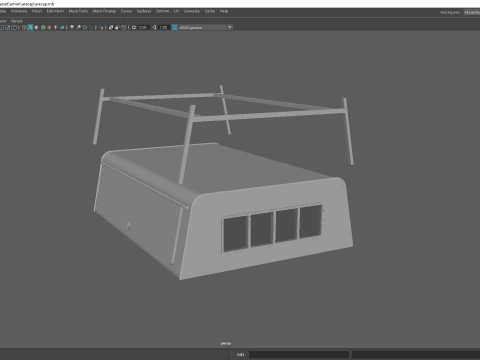Screen dimensions: 480x360
Task: Toggle use all lights
Action: pos(56,27)
